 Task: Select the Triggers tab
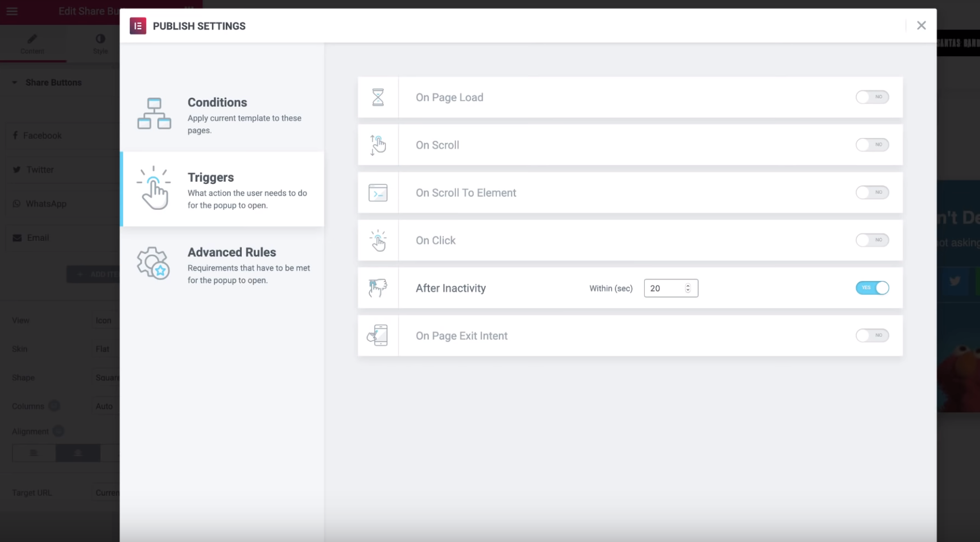[x=222, y=190]
